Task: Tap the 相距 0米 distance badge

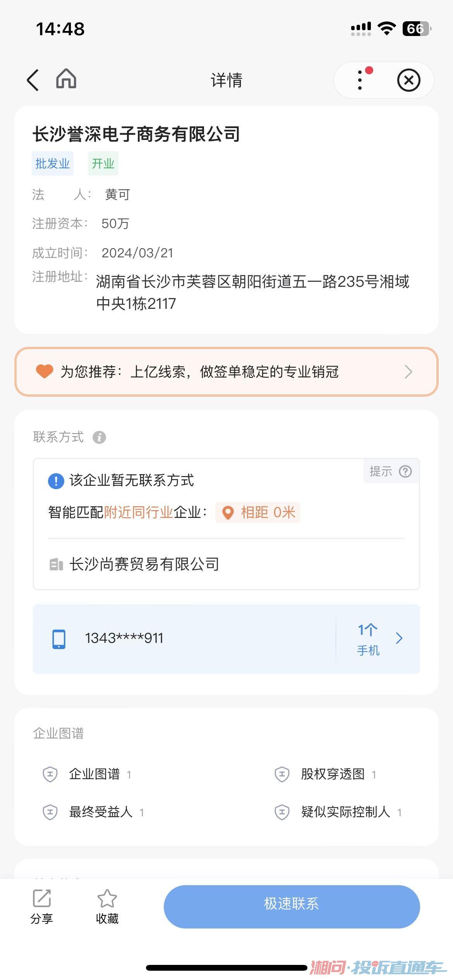Action: click(258, 512)
